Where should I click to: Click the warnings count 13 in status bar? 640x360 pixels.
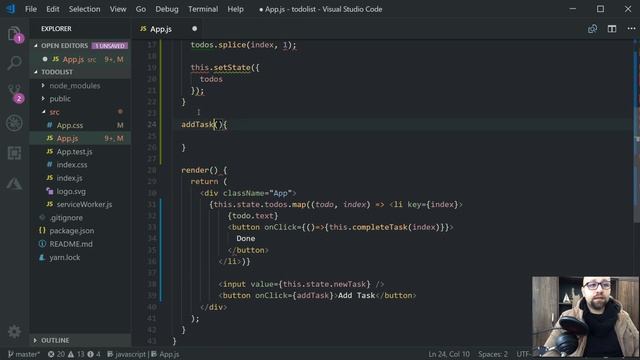point(76,354)
